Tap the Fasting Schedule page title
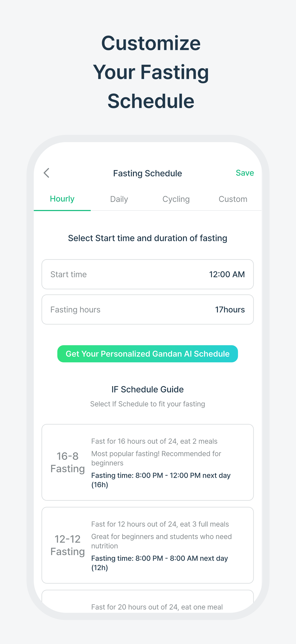This screenshot has height=644, width=296. [x=148, y=174]
